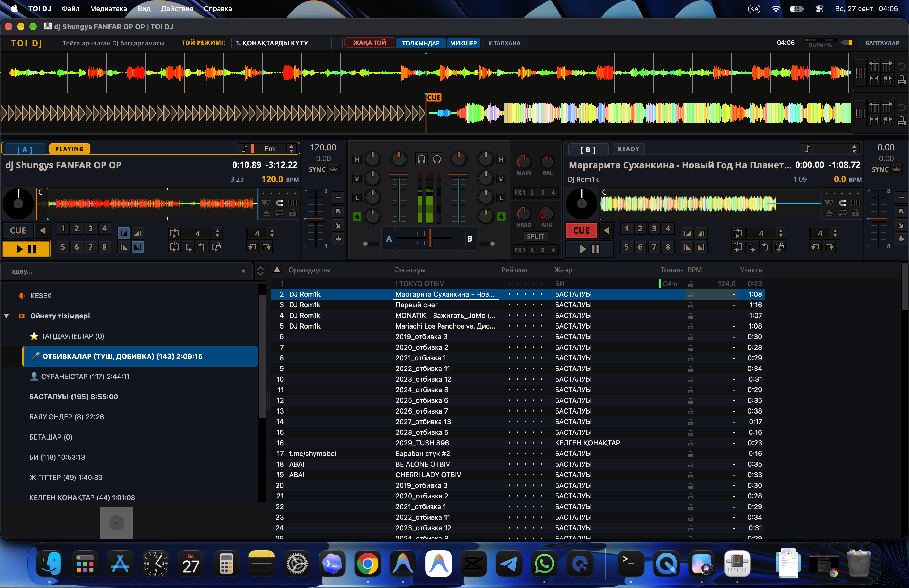Click deck A's loop size stepper arrows
This screenshot has width=909, height=588.
(217, 233)
